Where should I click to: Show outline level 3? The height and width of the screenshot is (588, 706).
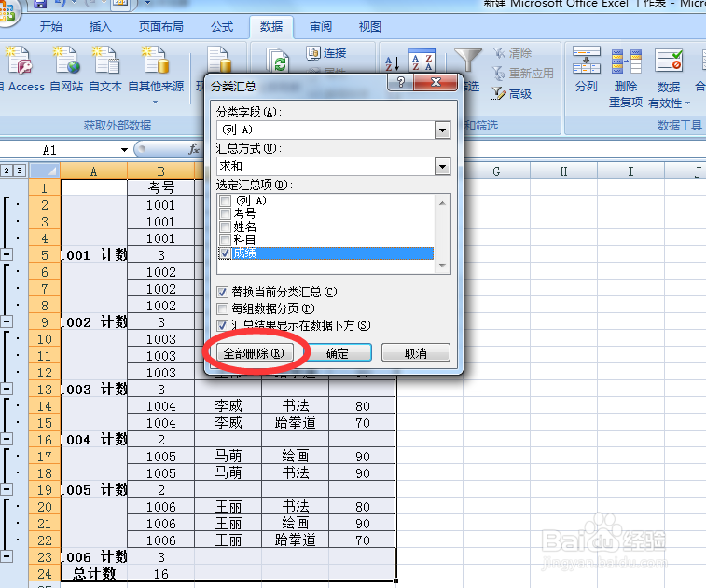click(20, 171)
